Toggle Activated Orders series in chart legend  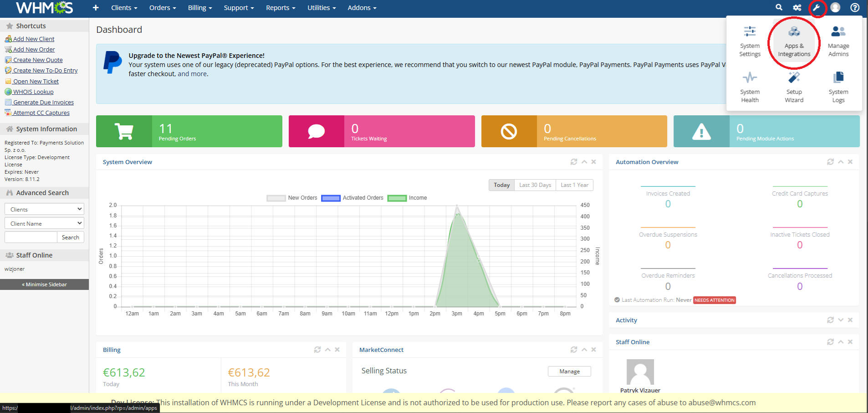click(352, 198)
